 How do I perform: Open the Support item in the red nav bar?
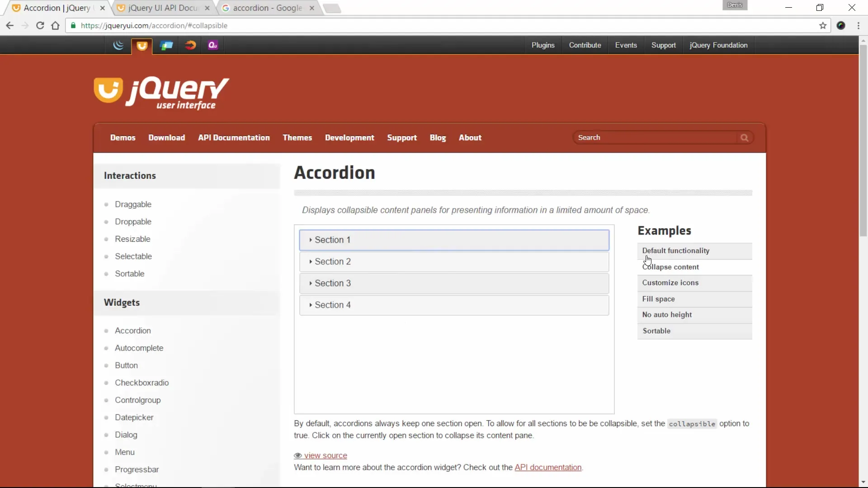coord(402,138)
